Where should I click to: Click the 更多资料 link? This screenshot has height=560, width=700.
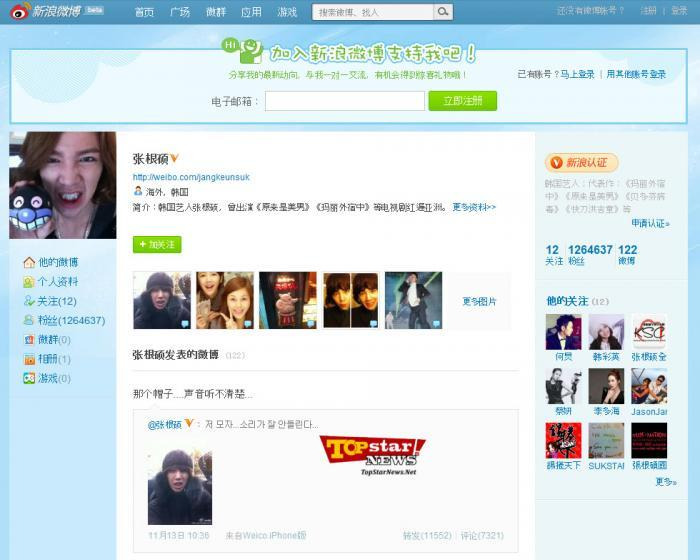(x=474, y=207)
